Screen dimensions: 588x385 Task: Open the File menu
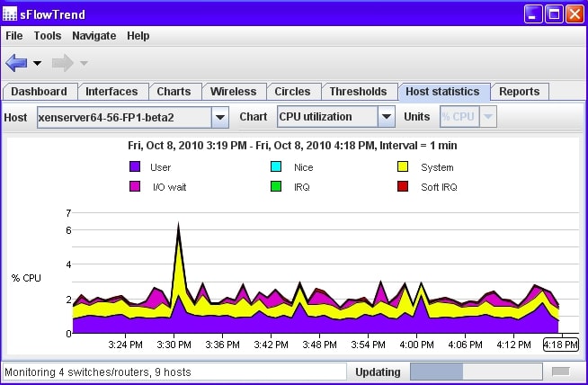click(x=14, y=36)
